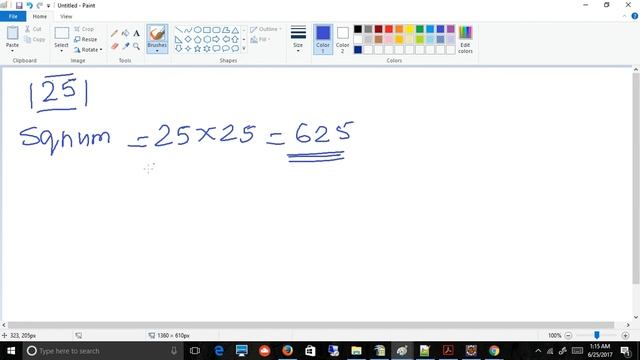Click the vertical scrollbar of the canvas

coord(636,178)
